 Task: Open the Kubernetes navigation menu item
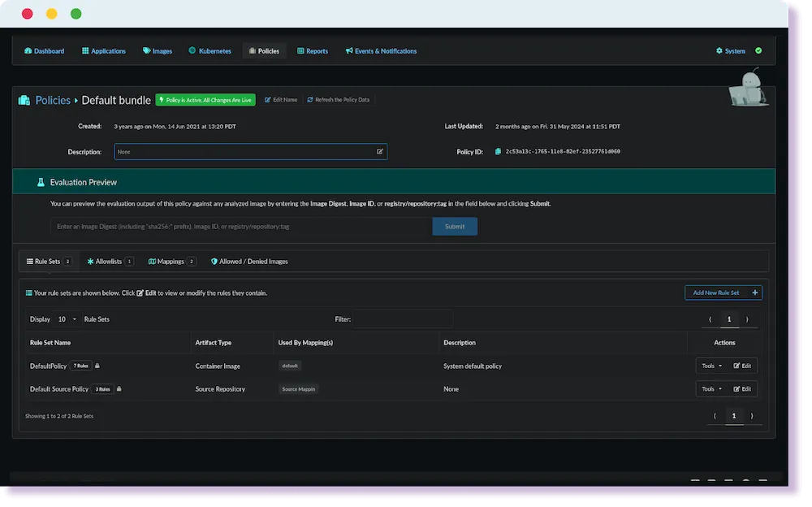click(x=209, y=51)
